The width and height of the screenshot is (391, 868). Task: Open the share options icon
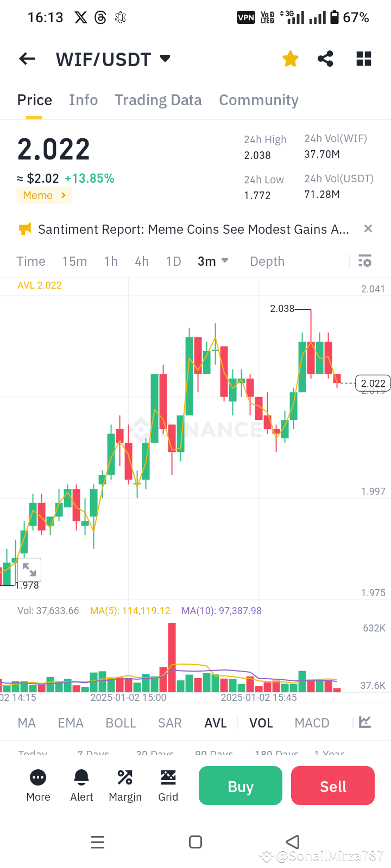click(325, 59)
